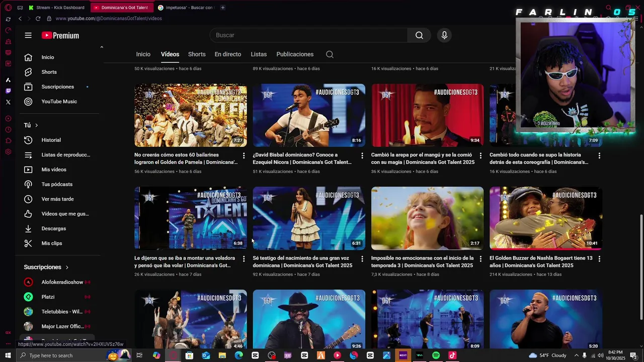Open 'El Golden Buzzer de Nashla Bogaert' title
Viewport: 644px width, 362px height.
(x=541, y=261)
